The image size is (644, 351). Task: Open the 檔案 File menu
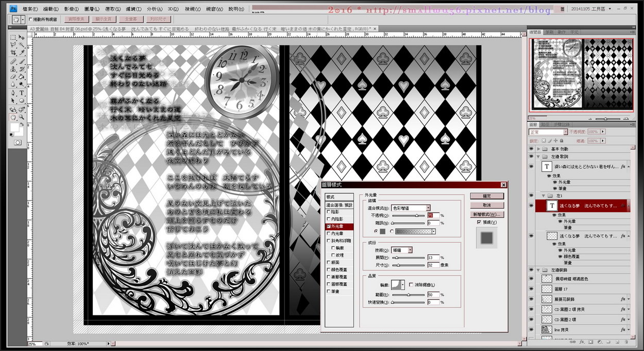click(30, 9)
